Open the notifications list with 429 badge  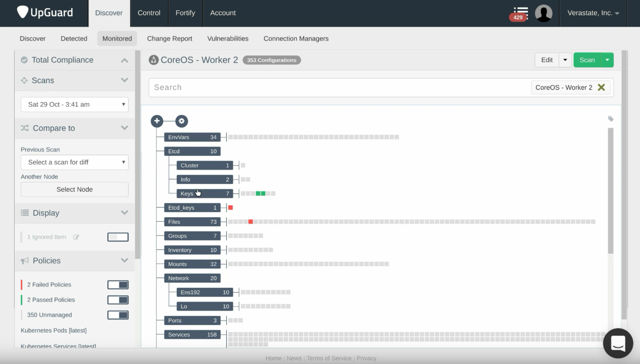[x=520, y=14]
